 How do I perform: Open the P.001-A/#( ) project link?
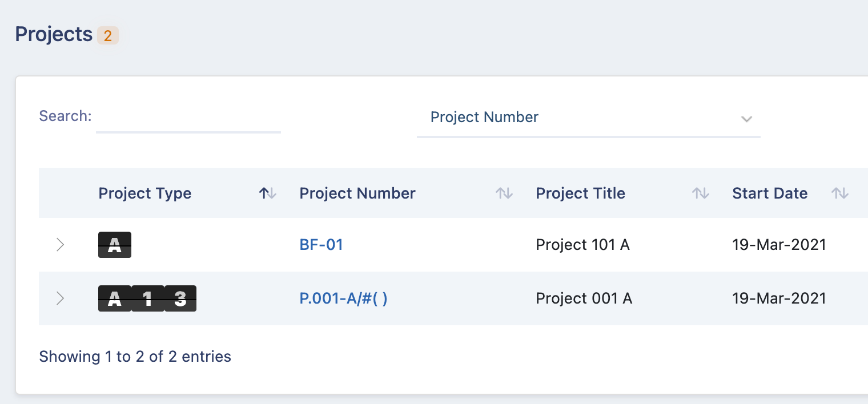(x=343, y=298)
